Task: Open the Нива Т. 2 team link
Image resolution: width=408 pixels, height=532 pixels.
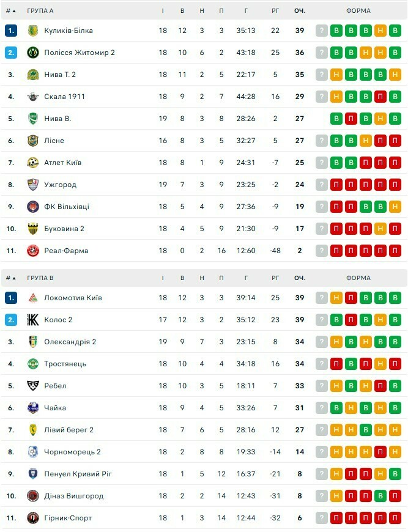Action: (60, 75)
